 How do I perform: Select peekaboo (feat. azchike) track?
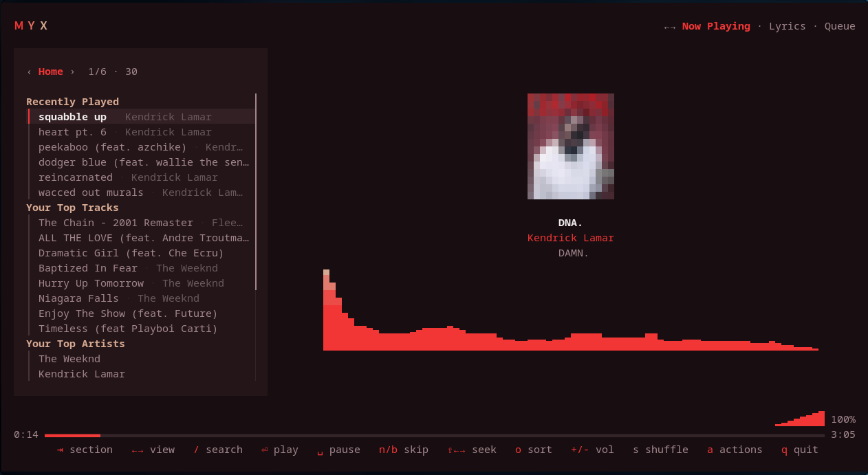click(x=142, y=147)
